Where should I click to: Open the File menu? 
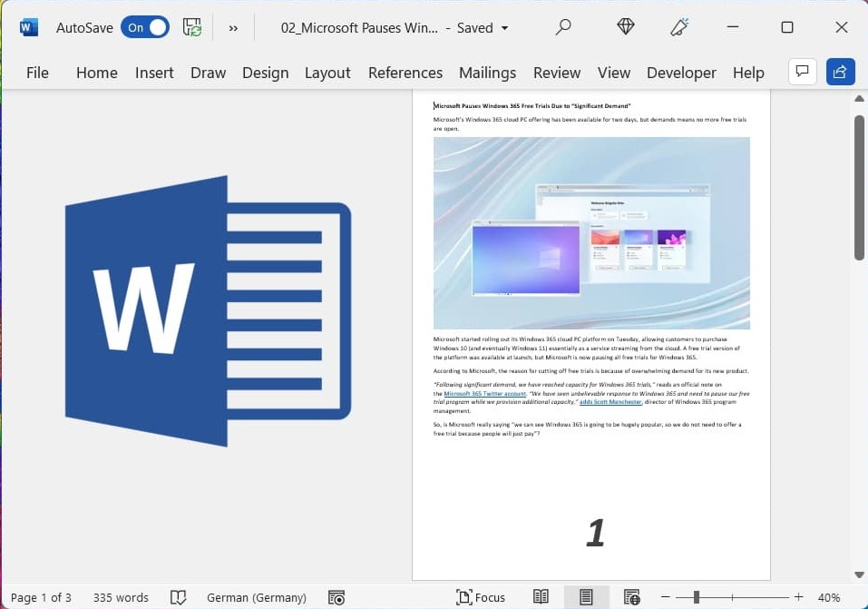(x=37, y=73)
